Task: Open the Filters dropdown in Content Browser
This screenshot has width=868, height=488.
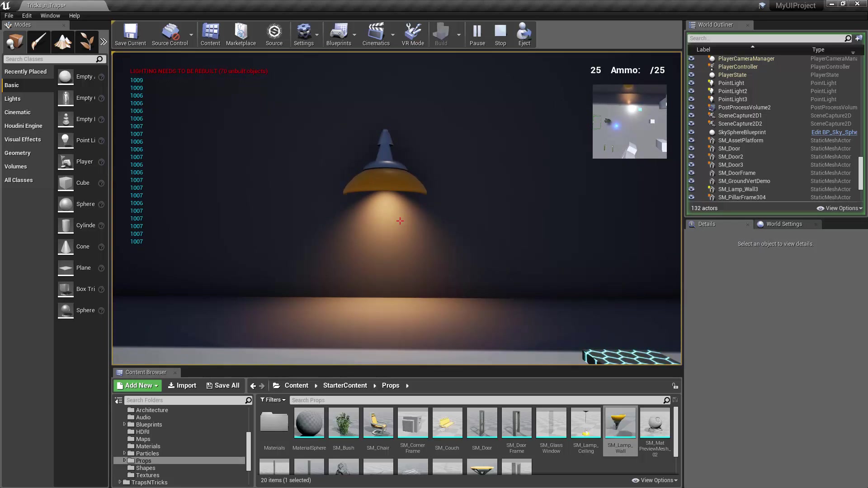Action: (x=273, y=400)
